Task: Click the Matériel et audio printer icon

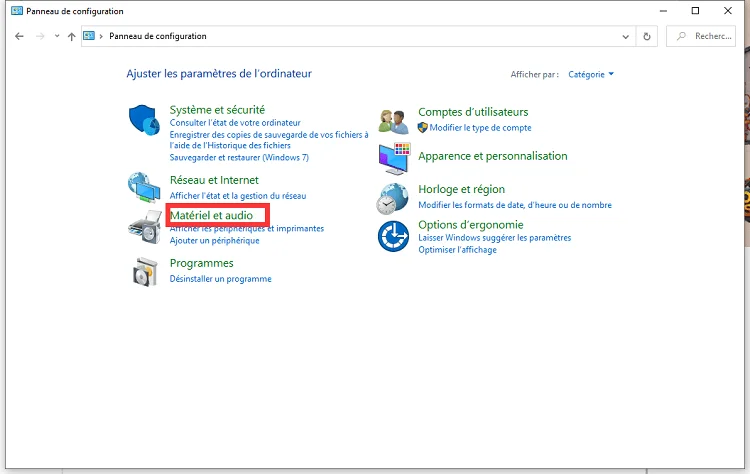Action: [x=145, y=227]
